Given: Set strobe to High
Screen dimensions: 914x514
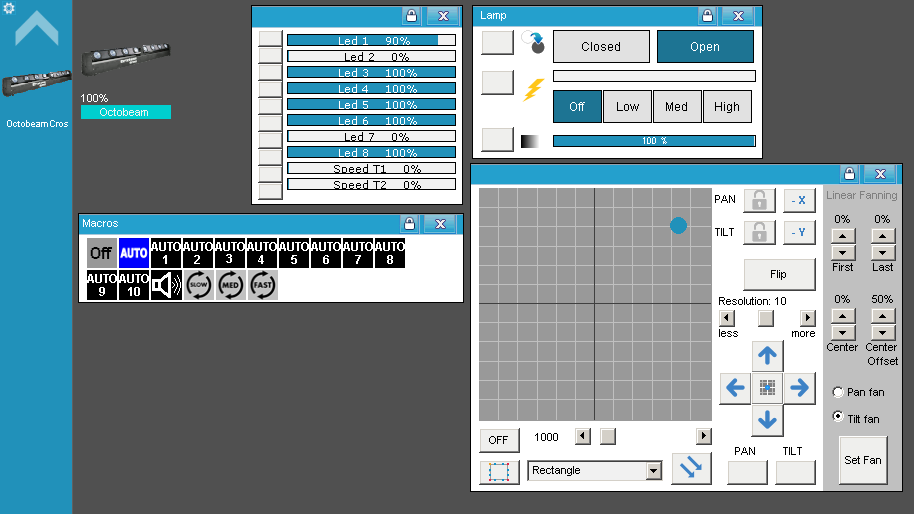Looking at the screenshot, I should tap(727, 107).
